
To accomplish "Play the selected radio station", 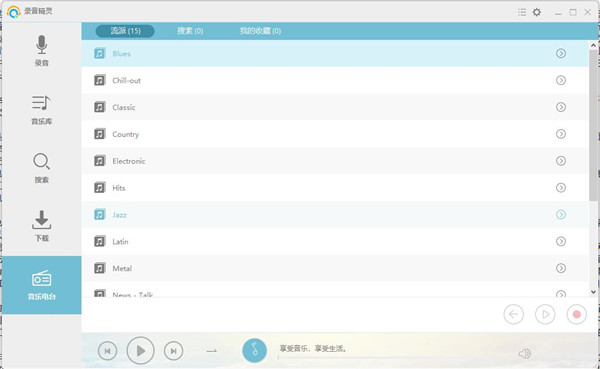I will click(545, 314).
